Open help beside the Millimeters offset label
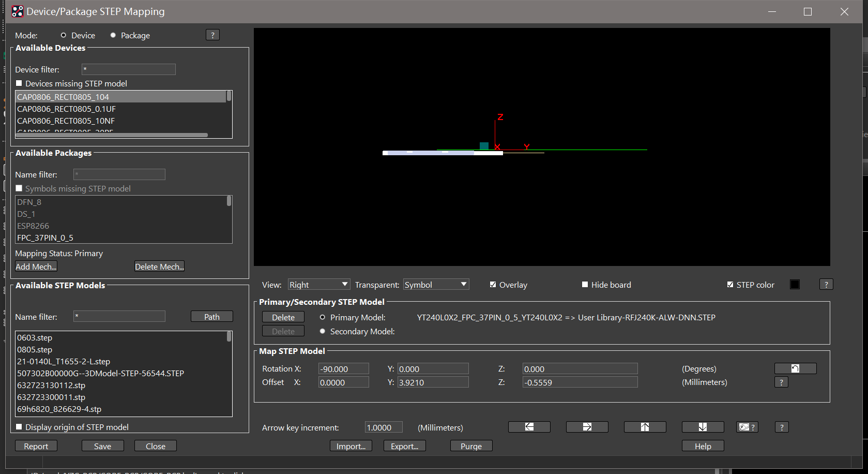 click(x=781, y=382)
